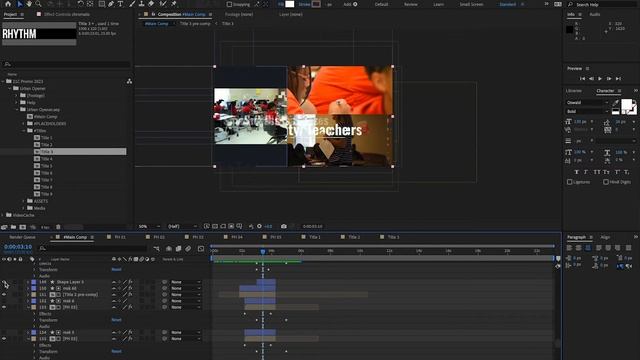Image resolution: width=640 pixels, height=360 pixels.
Task: Select the Brush tool
Action: coord(132,4)
